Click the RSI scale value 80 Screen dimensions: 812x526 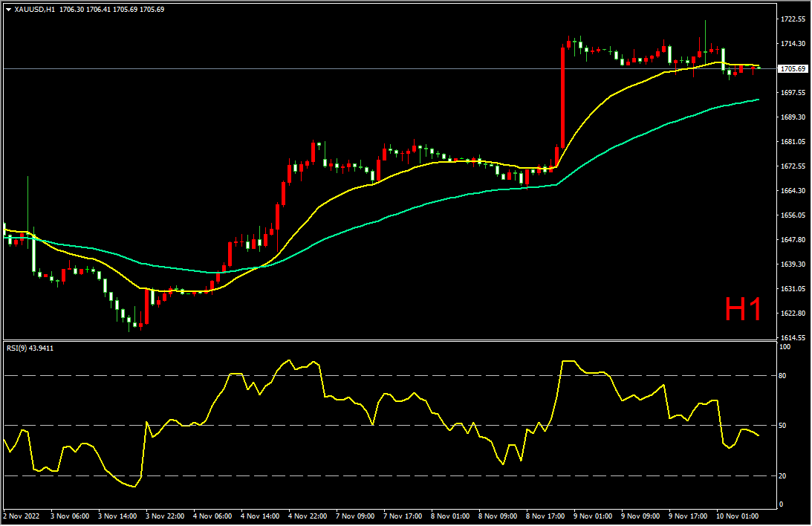coord(782,376)
